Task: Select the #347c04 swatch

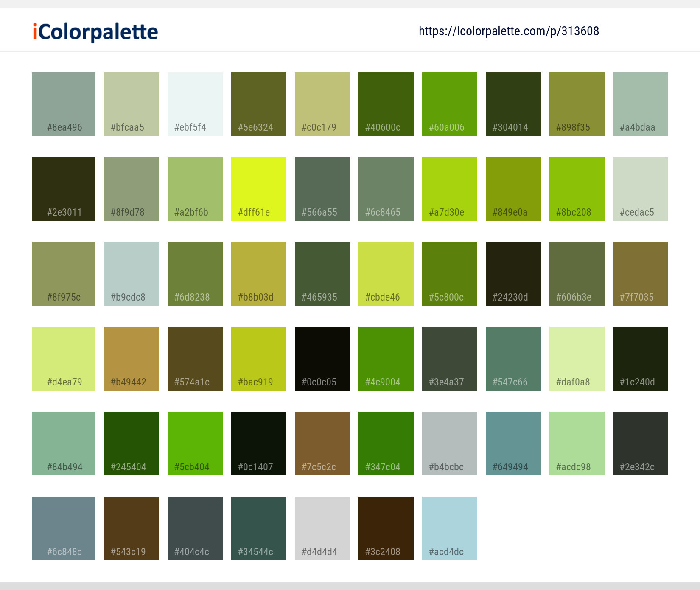Action: (386, 444)
